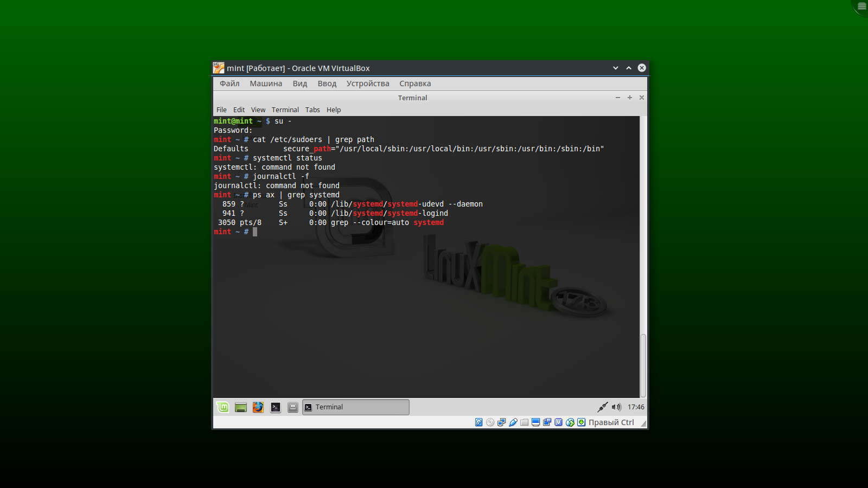Open the Terminal menu in the menubar
Screen dimensions: 868x488
click(285, 110)
